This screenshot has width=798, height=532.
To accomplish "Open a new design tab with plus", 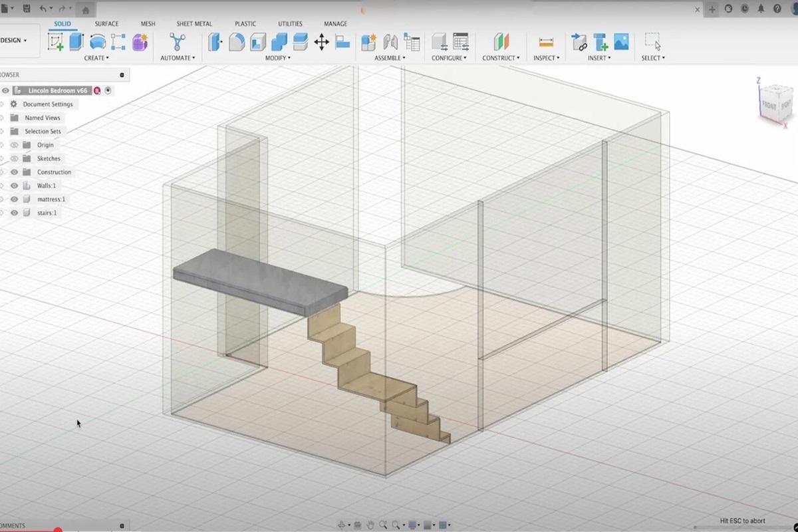I will [x=712, y=9].
